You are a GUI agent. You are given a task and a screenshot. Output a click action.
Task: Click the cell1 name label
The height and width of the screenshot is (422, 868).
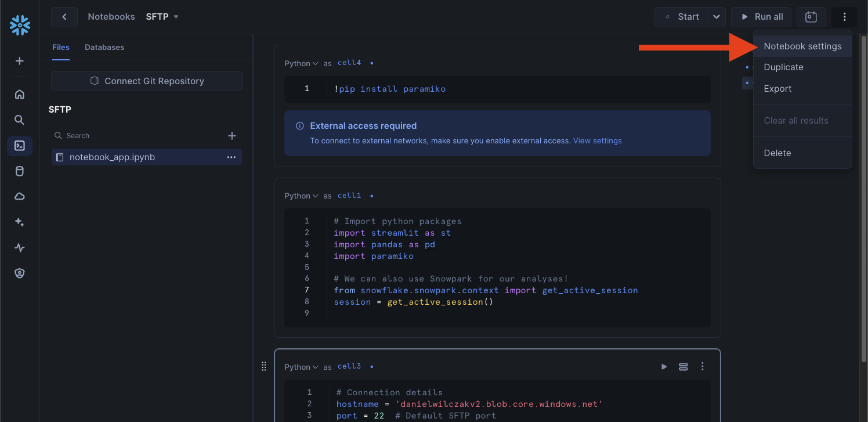coord(349,196)
